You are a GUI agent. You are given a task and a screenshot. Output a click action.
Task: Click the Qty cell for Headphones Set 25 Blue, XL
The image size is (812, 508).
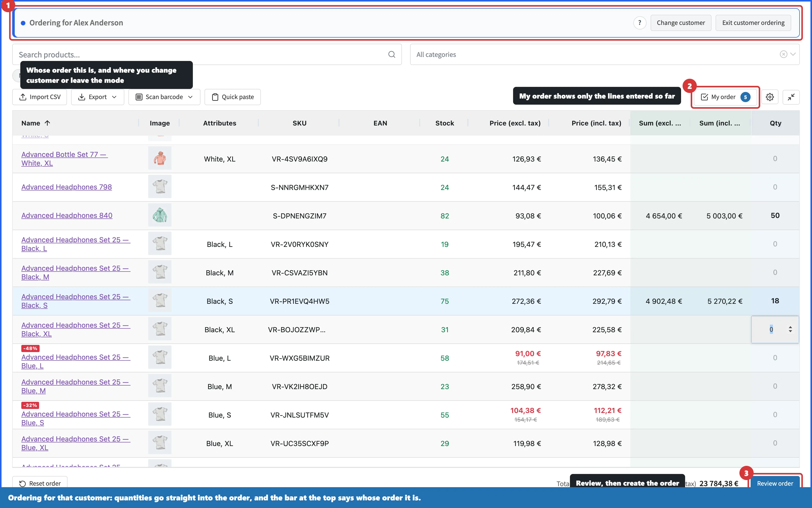775,443
